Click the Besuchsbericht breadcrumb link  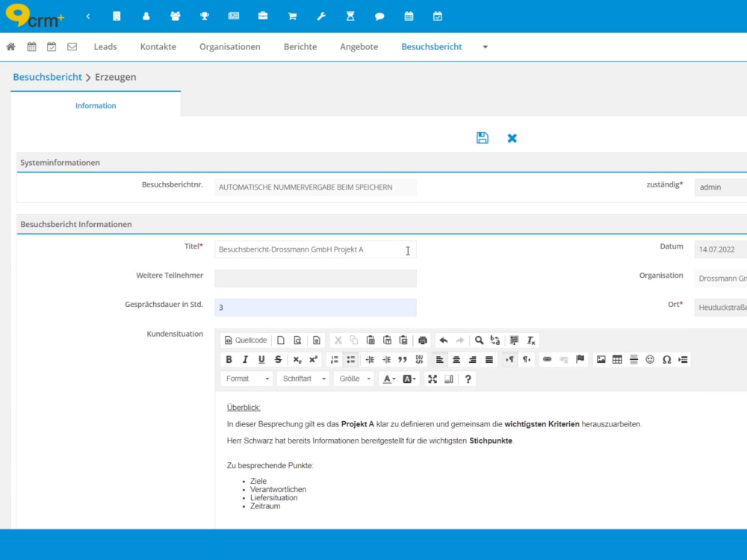47,77
